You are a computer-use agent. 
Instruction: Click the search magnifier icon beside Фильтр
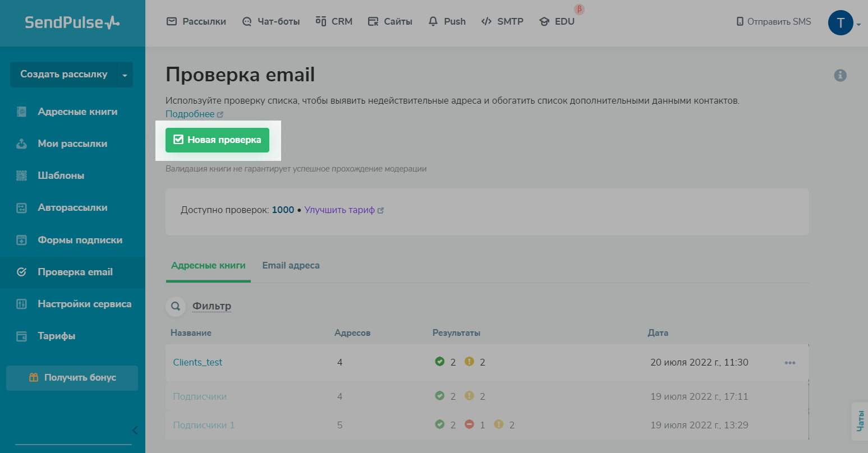click(x=176, y=306)
